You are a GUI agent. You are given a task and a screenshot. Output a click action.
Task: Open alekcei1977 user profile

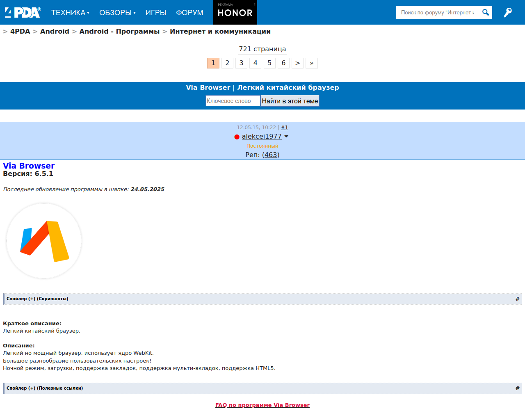(262, 136)
